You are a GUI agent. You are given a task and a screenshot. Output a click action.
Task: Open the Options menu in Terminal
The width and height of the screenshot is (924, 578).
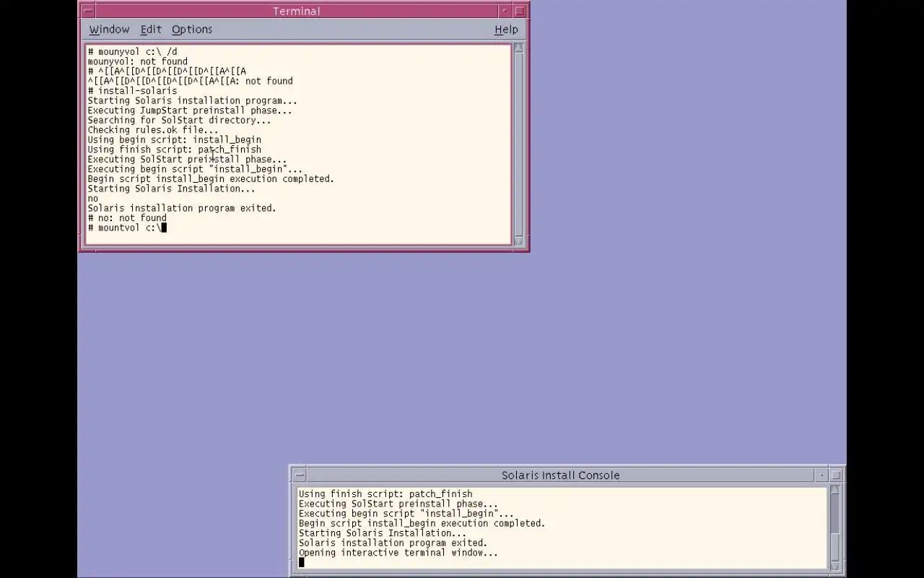pyautogui.click(x=192, y=30)
